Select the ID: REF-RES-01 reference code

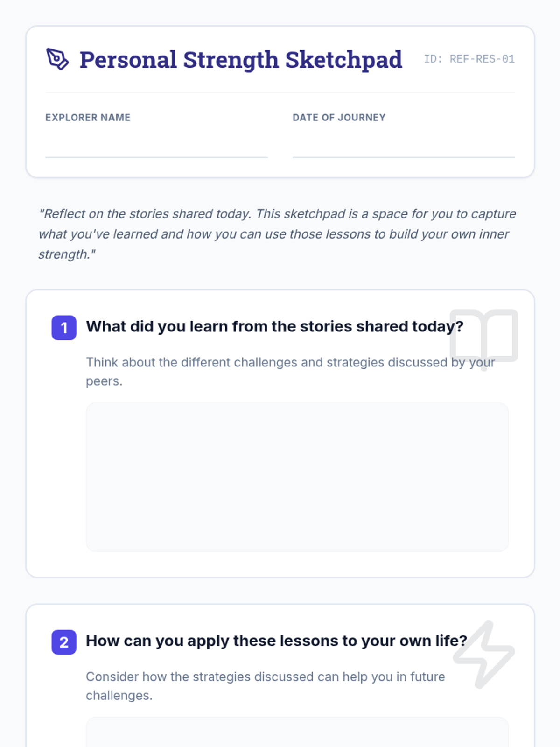[469, 59]
